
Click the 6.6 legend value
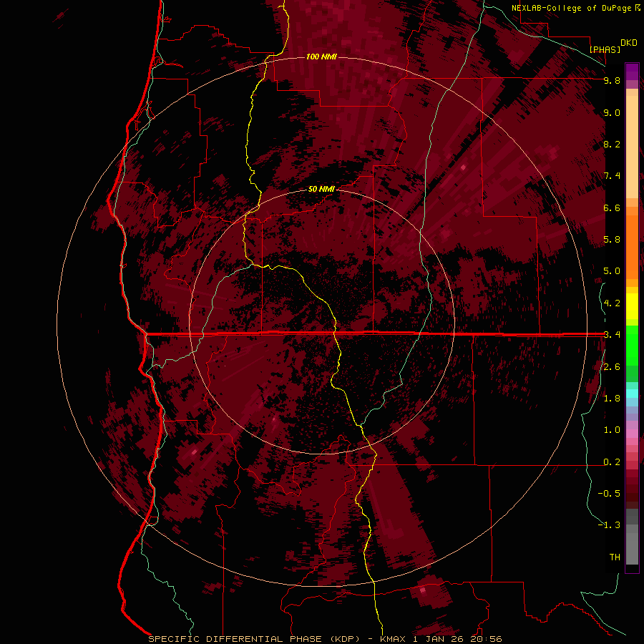click(612, 208)
